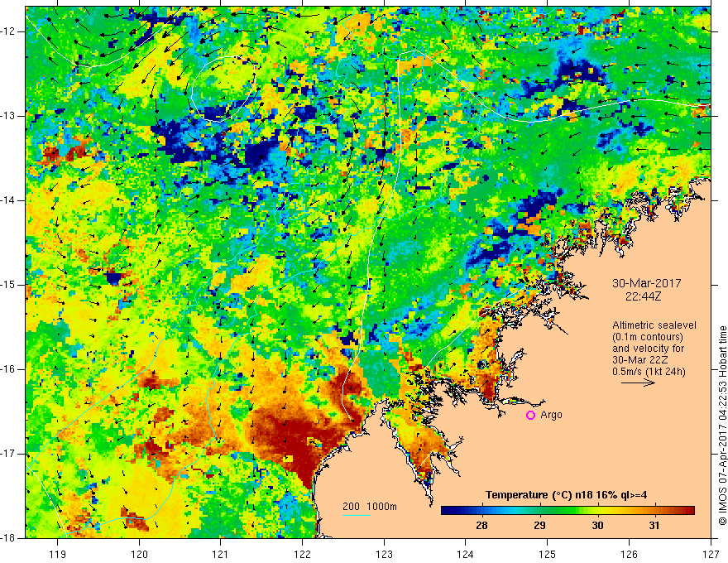Click the longitude axis label 120

(x=139, y=554)
